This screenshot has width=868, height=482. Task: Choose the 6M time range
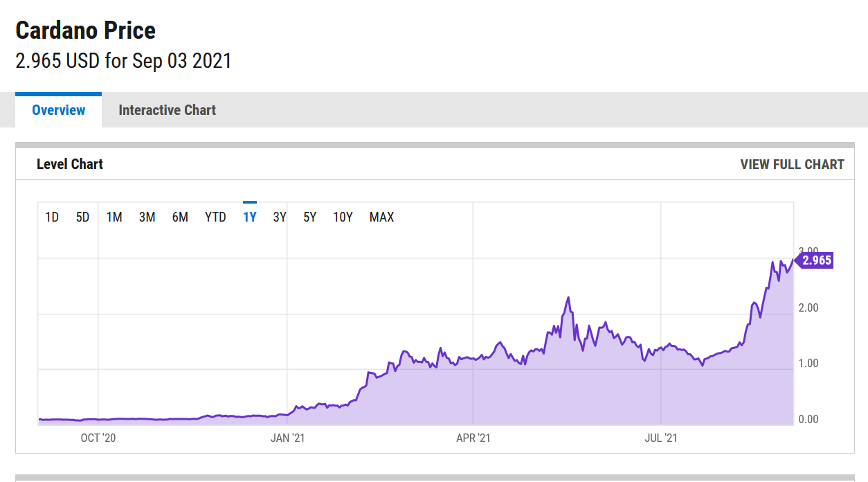[x=180, y=217]
